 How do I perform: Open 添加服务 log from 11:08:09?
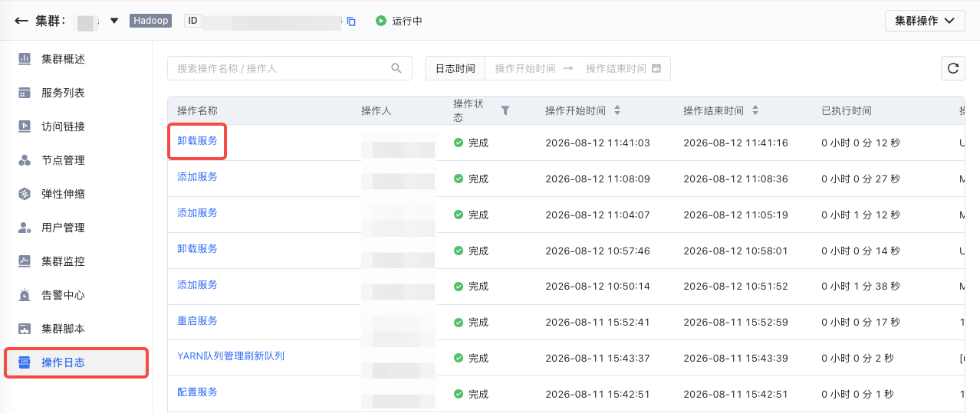(197, 177)
